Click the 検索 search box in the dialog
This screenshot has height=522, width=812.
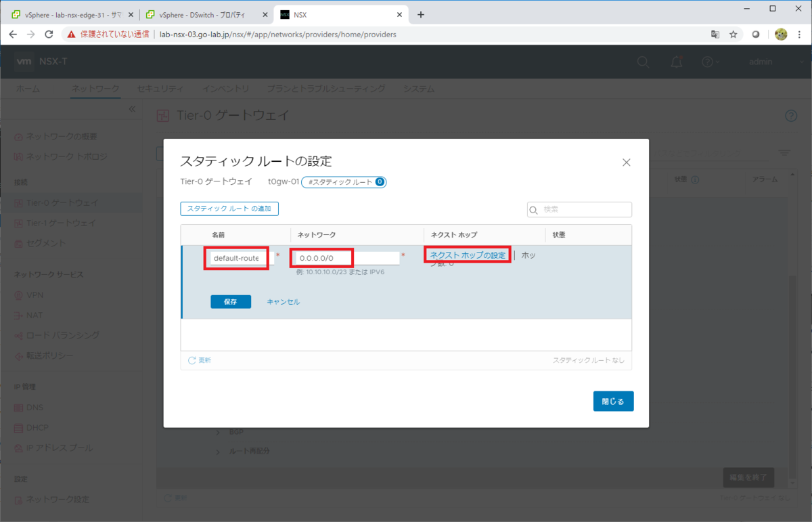tap(579, 210)
